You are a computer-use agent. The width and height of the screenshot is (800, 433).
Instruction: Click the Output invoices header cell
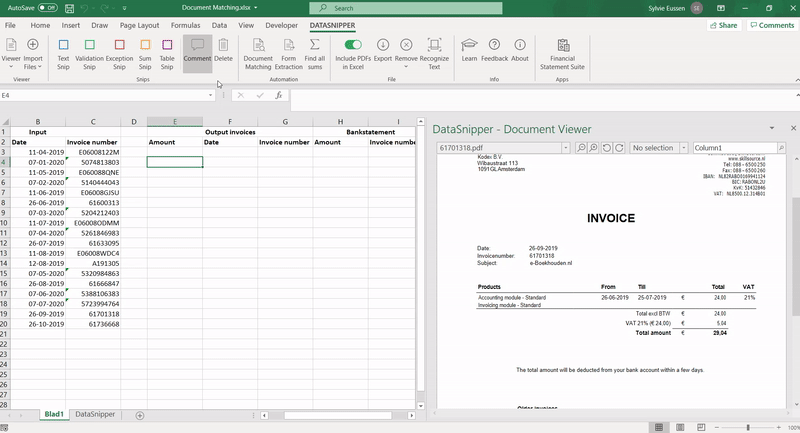tap(230, 132)
